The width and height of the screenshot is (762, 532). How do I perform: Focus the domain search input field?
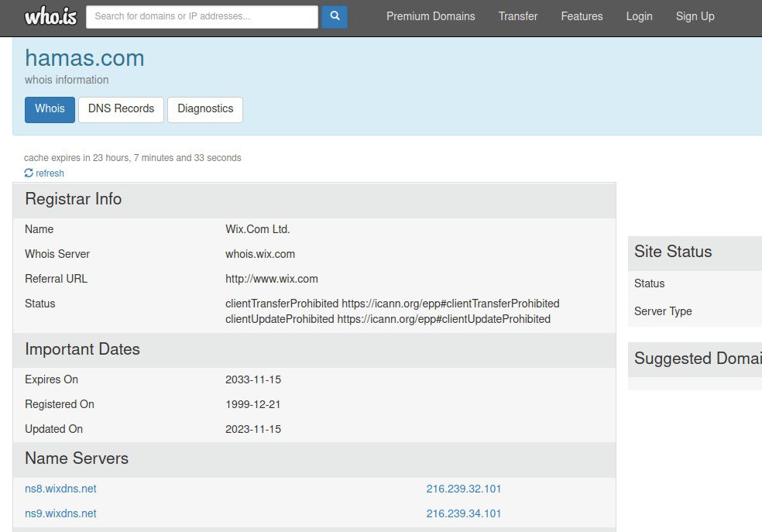[x=202, y=16]
